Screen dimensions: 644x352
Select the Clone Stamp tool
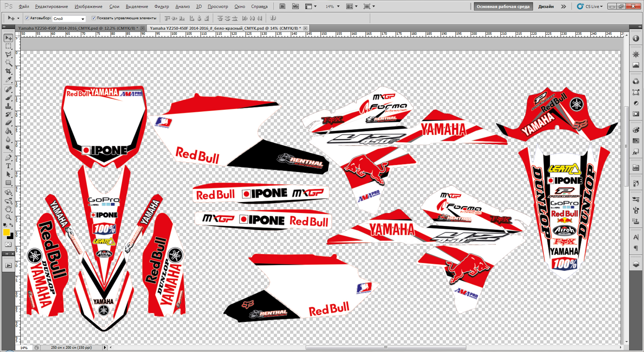tap(8, 106)
